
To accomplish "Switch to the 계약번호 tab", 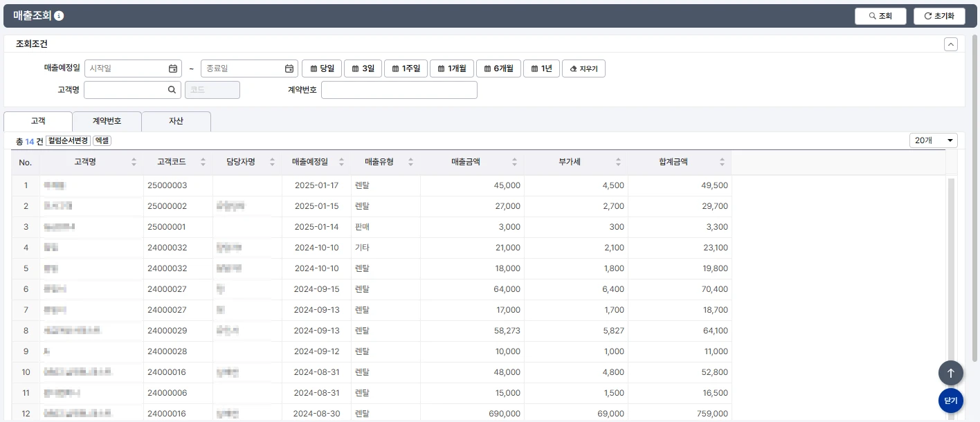I will click(107, 121).
